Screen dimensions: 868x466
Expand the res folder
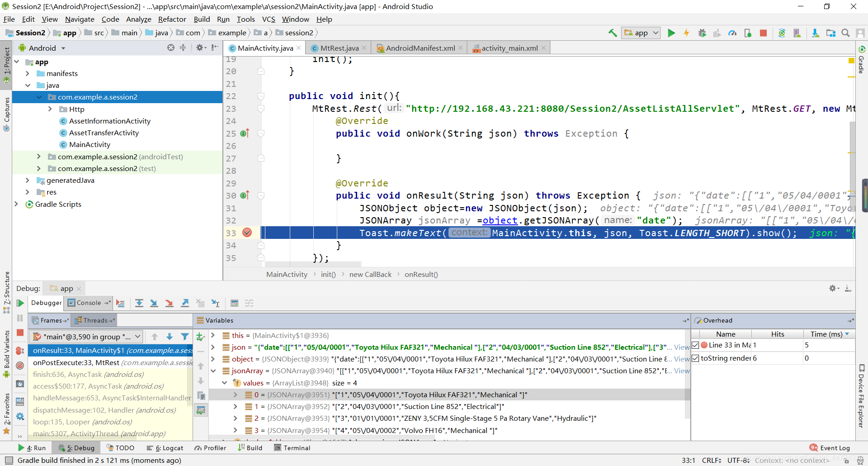pyautogui.click(x=28, y=192)
